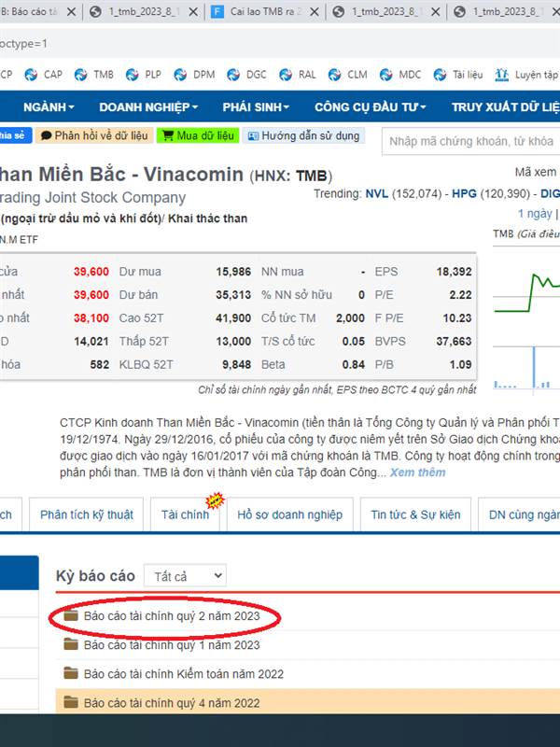Click the Mua dữ liệu button
Image resolution: width=560 pixels, height=747 pixels.
coord(198,135)
